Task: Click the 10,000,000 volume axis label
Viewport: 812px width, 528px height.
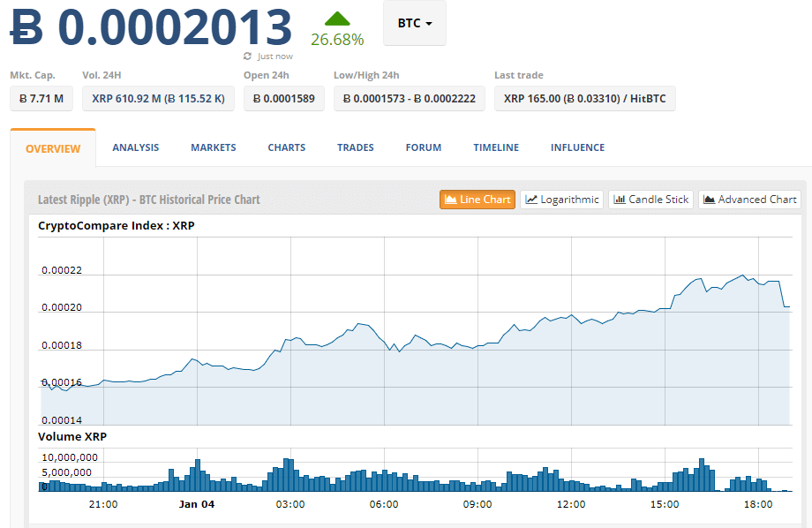Action: pos(70,457)
